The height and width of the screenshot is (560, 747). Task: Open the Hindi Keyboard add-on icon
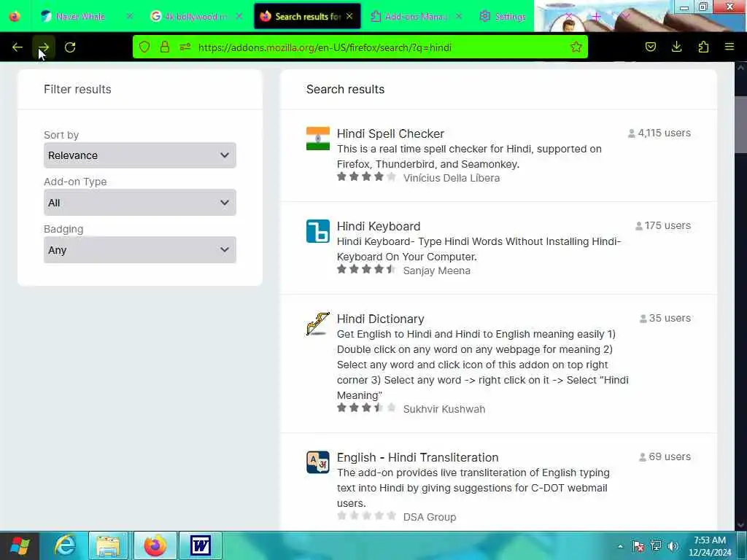click(318, 231)
